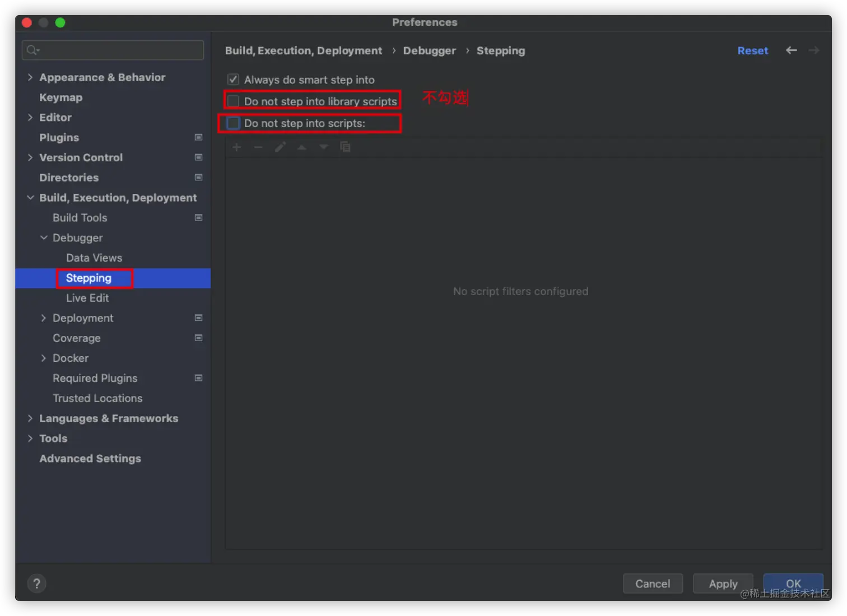Uncheck Always do smart step into
Image resolution: width=847 pixels, height=616 pixels.
[233, 80]
